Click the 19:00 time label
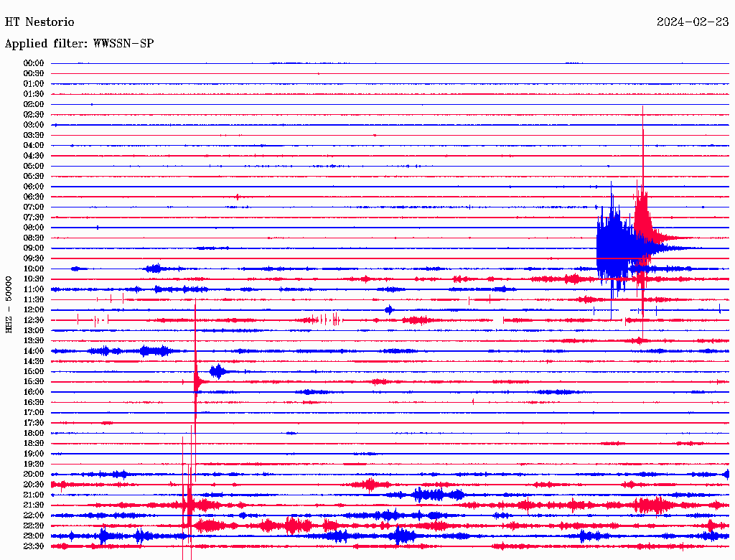Screen dimensions: 735x560 (34, 454)
